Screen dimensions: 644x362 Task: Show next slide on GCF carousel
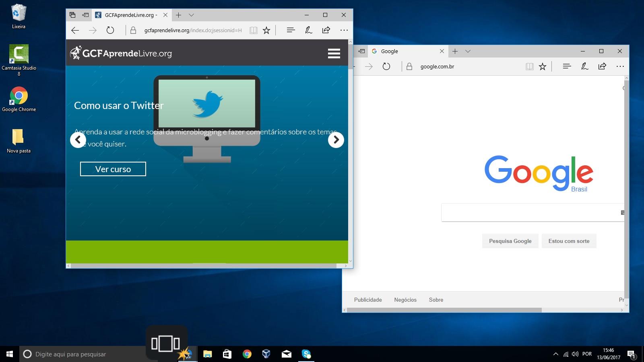pyautogui.click(x=336, y=140)
